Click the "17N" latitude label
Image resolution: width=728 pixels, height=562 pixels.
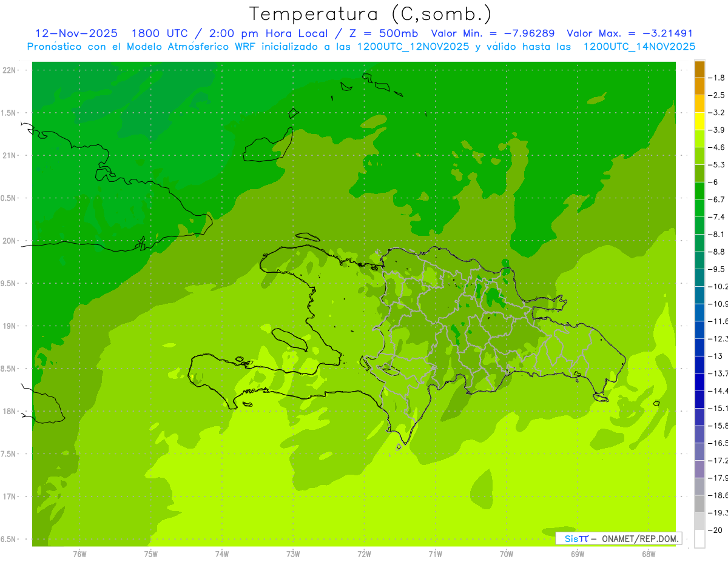point(9,497)
